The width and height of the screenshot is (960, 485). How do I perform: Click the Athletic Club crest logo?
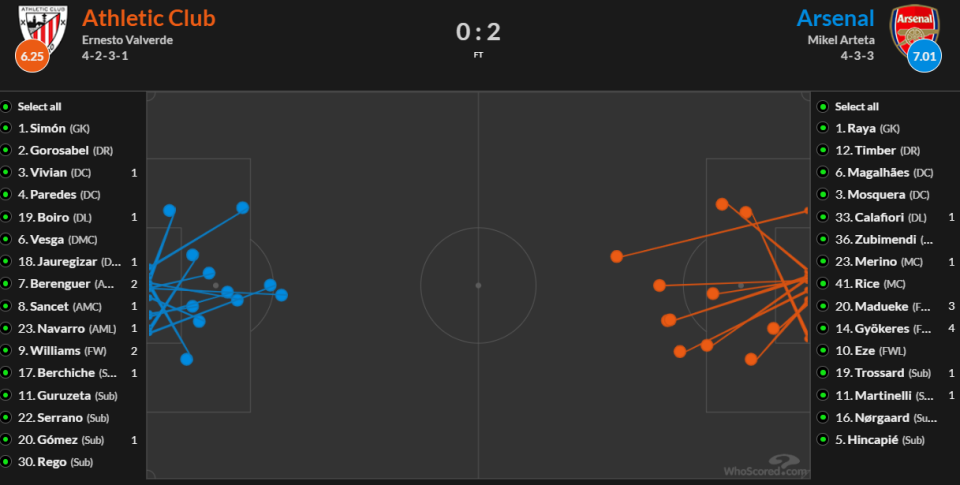tap(39, 25)
